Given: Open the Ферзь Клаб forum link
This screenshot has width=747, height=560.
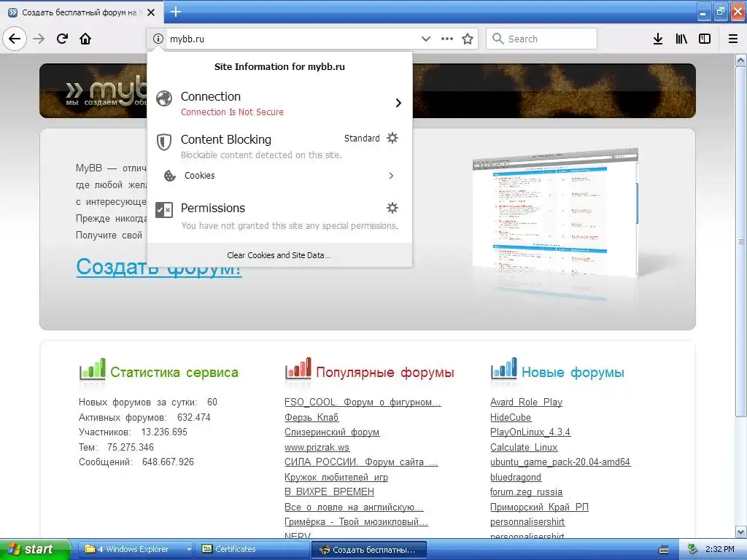Looking at the screenshot, I should 311,418.
